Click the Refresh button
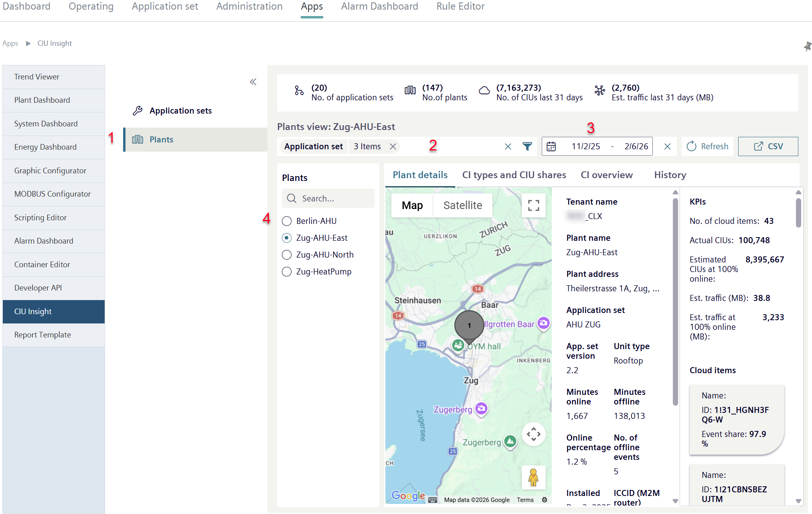Viewport: 812px width, 514px height. click(707, 146)
